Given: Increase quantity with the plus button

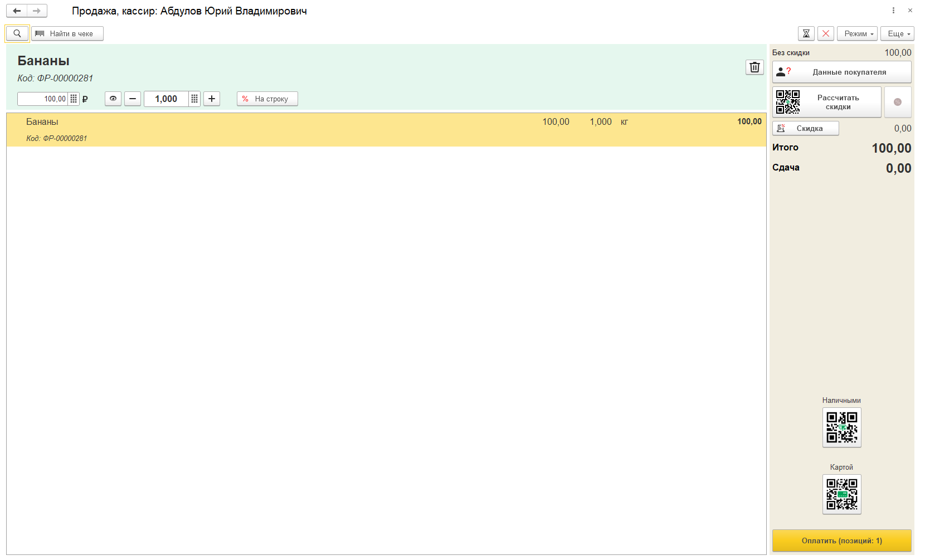Looking at the screenshot, I should coord(212,99).
